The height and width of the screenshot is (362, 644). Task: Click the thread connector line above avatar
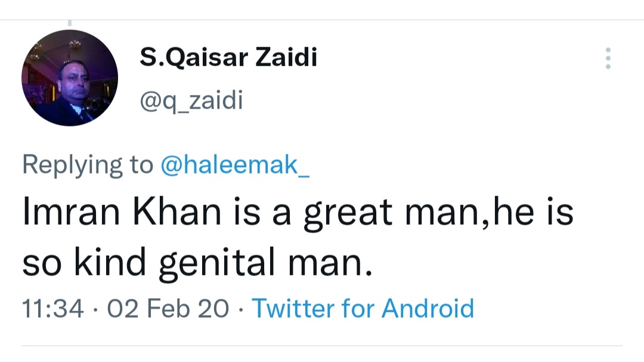point(70,23)
